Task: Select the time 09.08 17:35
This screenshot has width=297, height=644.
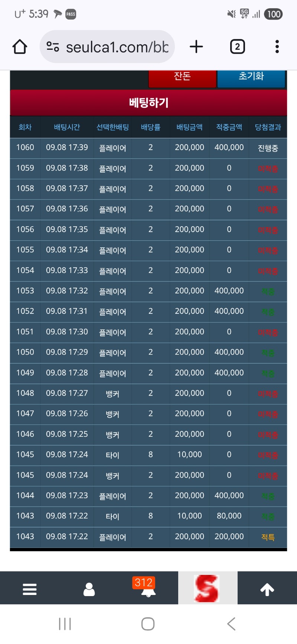Action: (67, 230)
